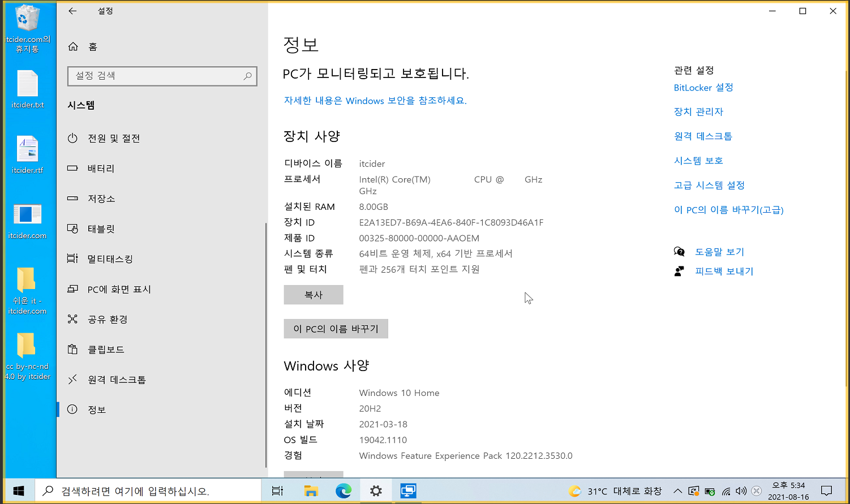Open the 도움말 보기 link

(x=719, y=252)
